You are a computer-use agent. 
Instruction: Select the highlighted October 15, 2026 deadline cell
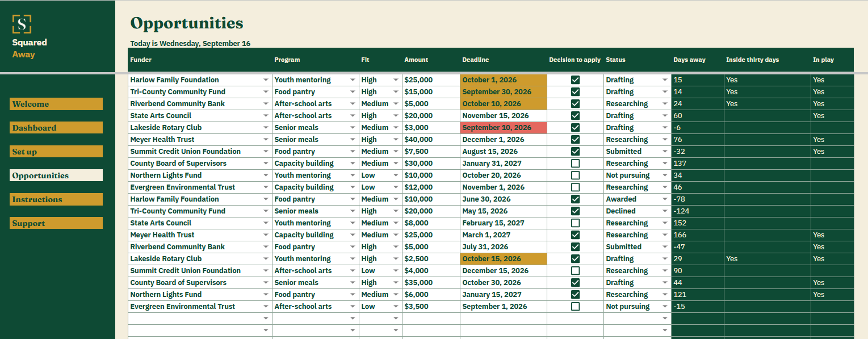pos(504,259)
